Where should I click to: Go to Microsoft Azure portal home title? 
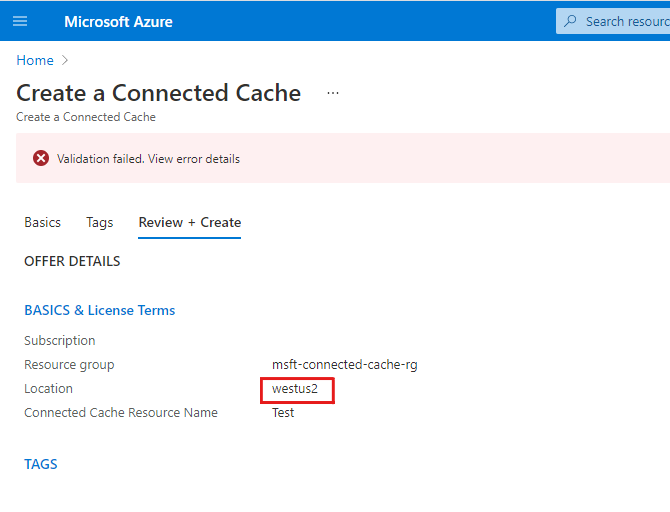pos(118,21)
